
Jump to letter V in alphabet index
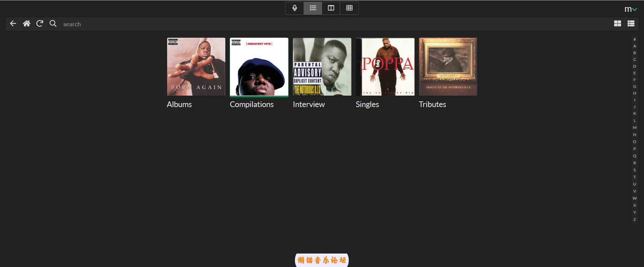(x=635, y=191)
